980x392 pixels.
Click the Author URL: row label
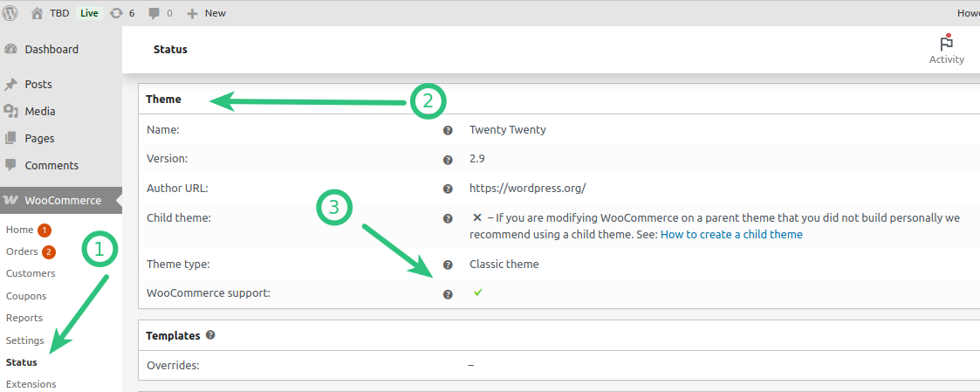(177, 189)
